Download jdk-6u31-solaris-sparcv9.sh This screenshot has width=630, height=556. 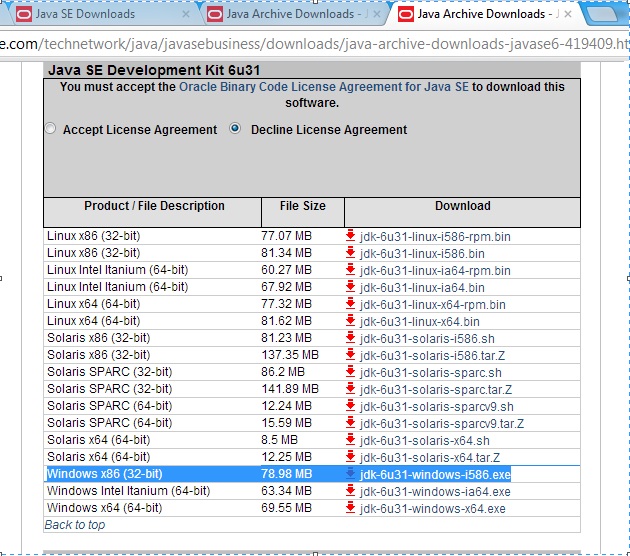click(x=437, y=407)
